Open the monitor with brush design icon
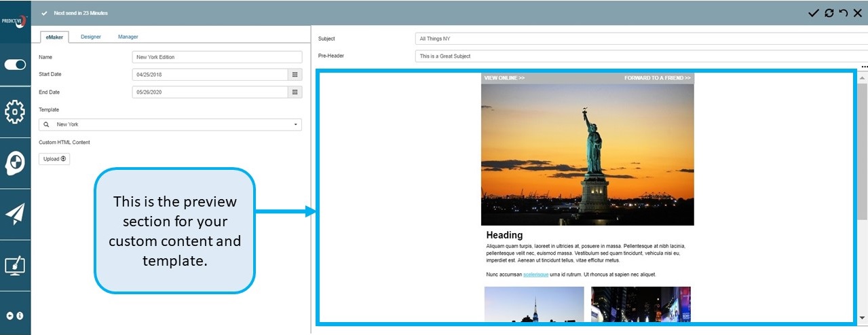 pos(15,265)
